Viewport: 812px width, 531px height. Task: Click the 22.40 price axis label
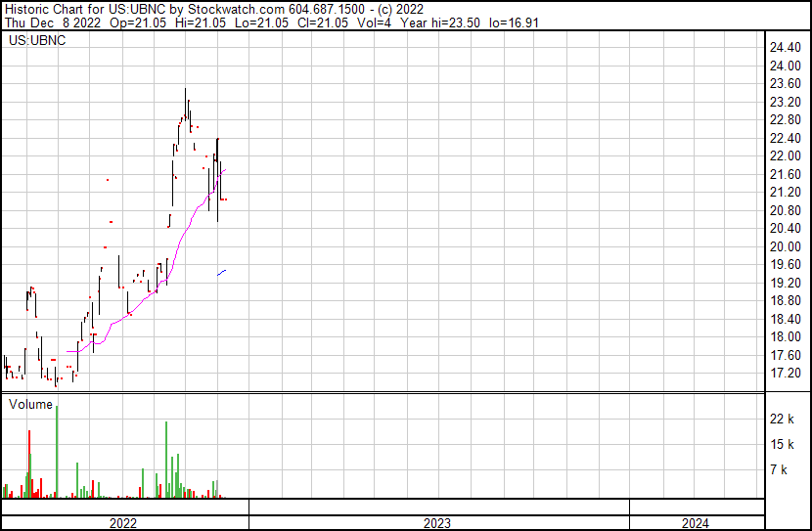785,138
